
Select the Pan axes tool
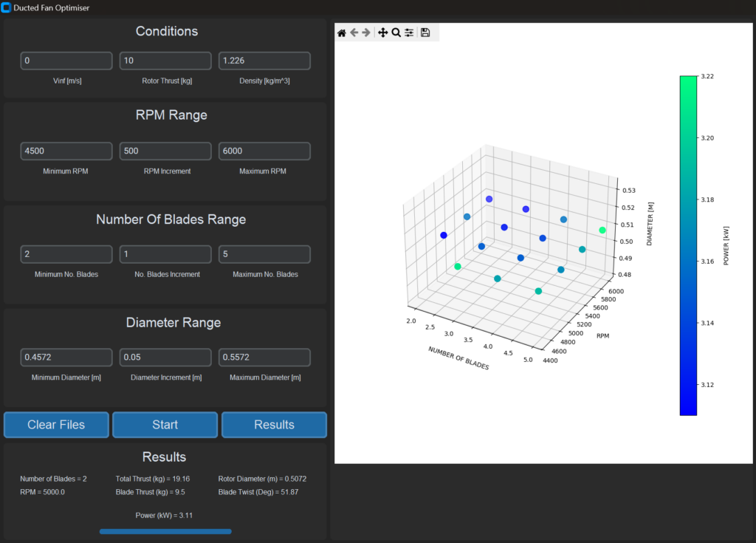(383, 33)
